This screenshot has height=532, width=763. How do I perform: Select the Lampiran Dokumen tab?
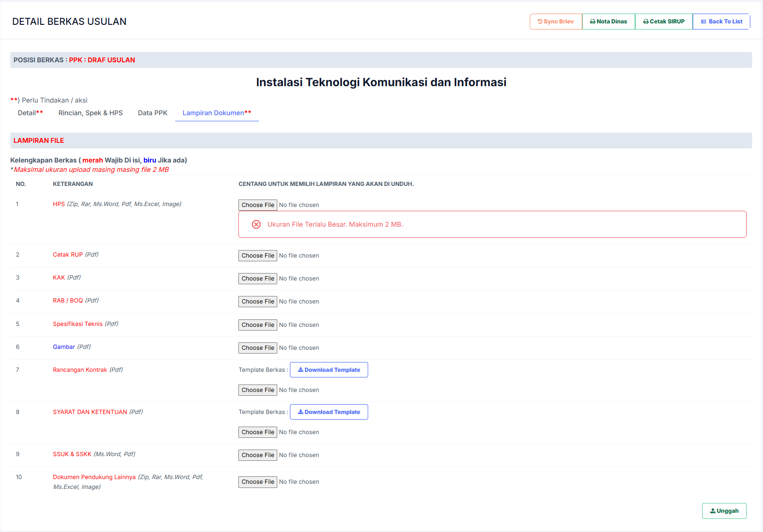click(x=216, y=113)
